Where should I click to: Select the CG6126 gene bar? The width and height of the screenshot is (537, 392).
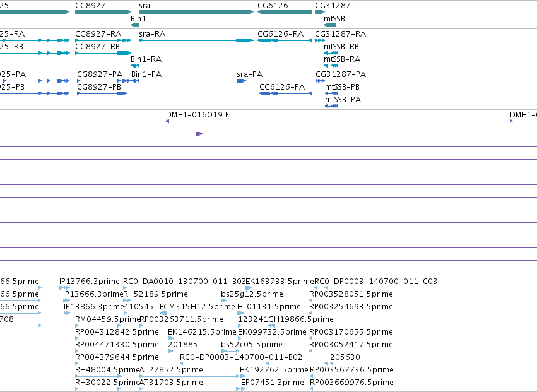click(x=285, y=12)
